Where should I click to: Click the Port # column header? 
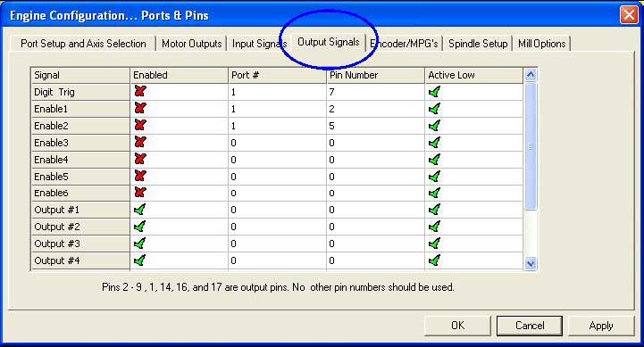click(277, 75)
